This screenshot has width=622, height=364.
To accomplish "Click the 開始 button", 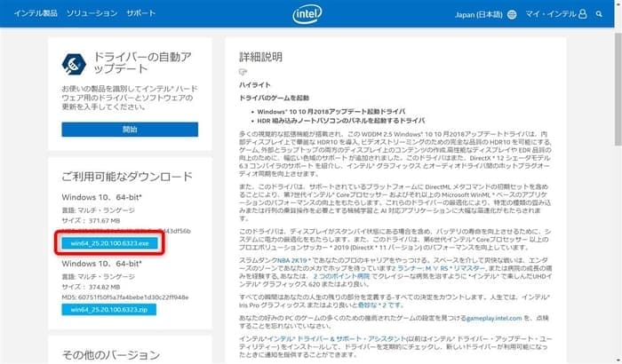I will point(130,130).
